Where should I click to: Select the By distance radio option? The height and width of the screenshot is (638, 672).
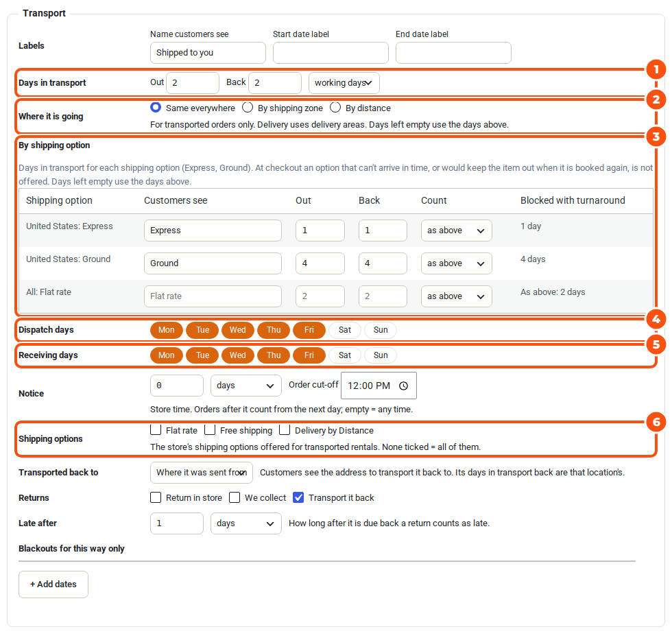coord(335,107)
